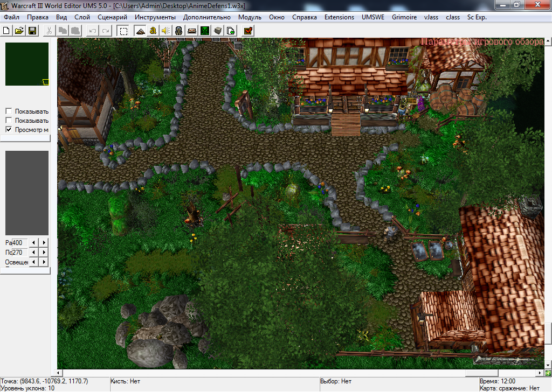Click the 'Кисть: Нет' status text
The width and height of the screenshot is (552, 392).
point(125,381)
